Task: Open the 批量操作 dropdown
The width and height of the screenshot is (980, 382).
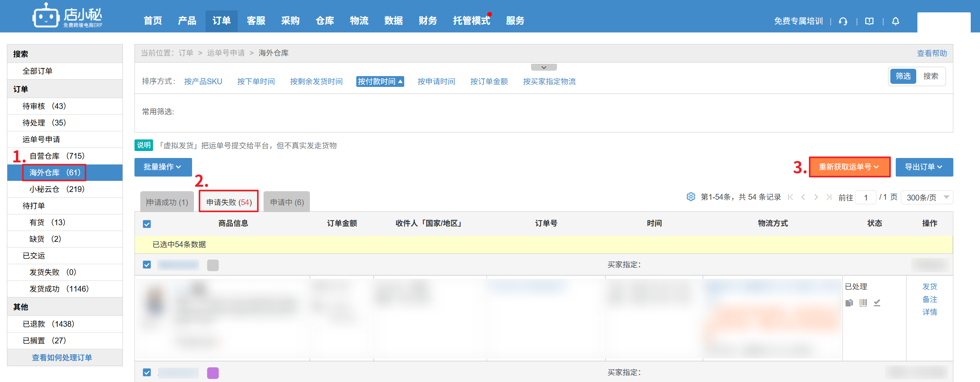Action: pos(163,167)
